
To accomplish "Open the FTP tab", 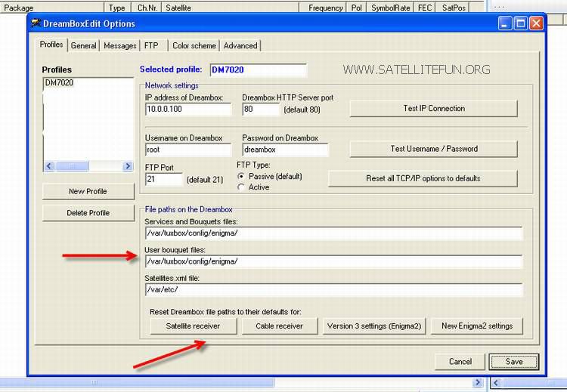I will point(152,46).
